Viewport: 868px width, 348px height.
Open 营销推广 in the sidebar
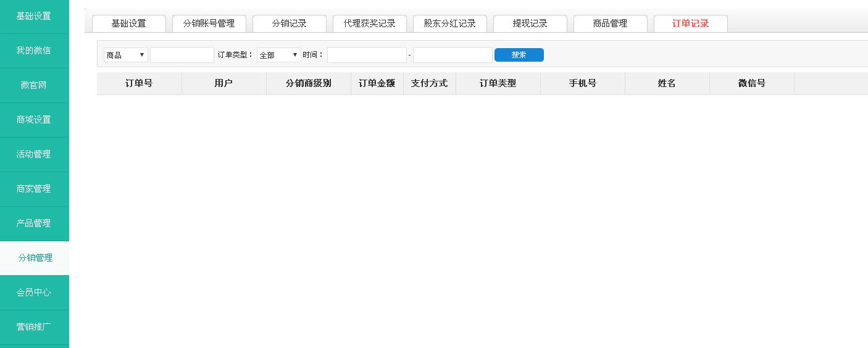click(34, 327)
